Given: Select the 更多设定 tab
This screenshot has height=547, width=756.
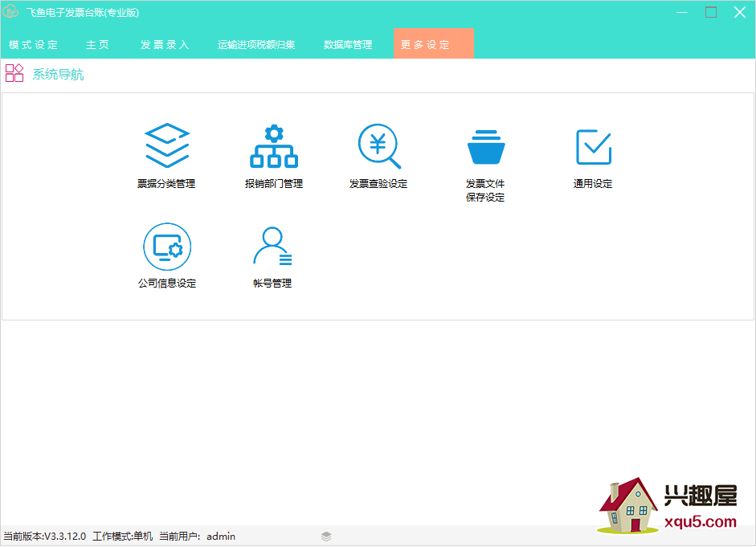Looking at the screenshot, I should click(x=434, y=43).
